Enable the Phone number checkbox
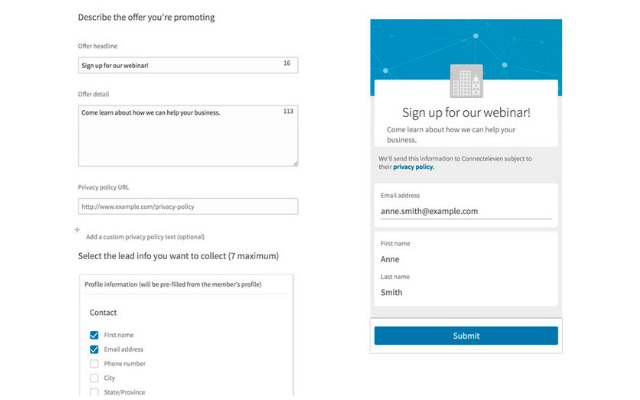 pyautogui.click(x=94, y=364)
